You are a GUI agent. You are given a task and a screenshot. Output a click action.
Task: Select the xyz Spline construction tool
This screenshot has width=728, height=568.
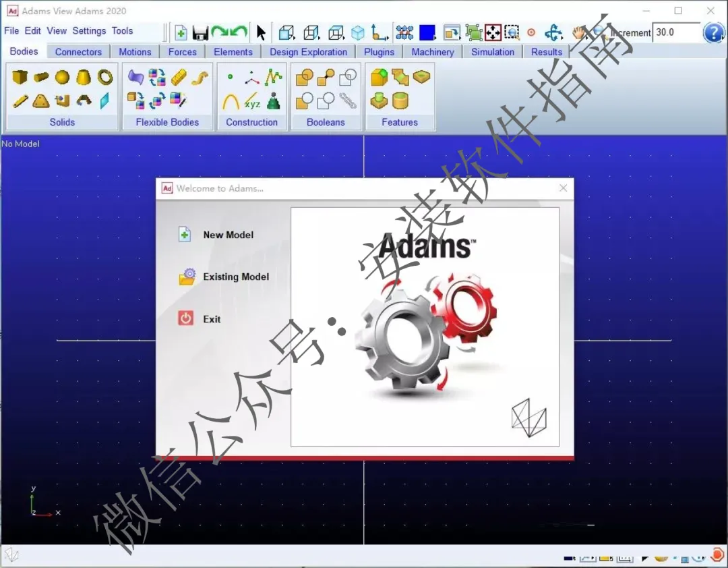(x=252, y=101)
